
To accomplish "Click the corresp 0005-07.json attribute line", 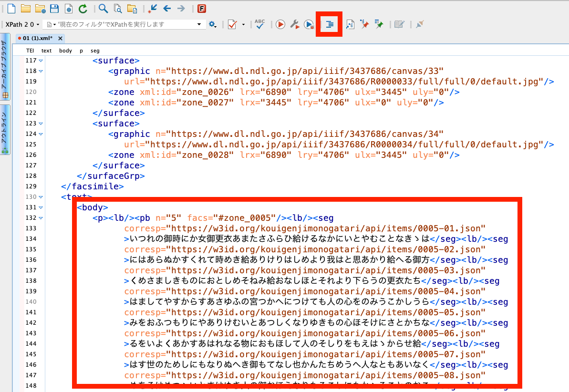I will coord(305,355).
